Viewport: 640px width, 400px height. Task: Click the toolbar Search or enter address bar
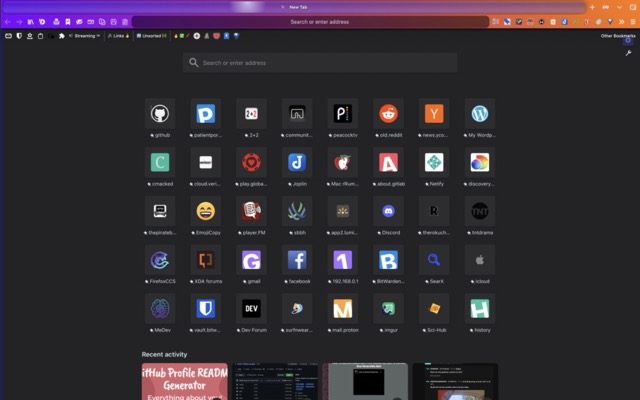click(310, 22)
